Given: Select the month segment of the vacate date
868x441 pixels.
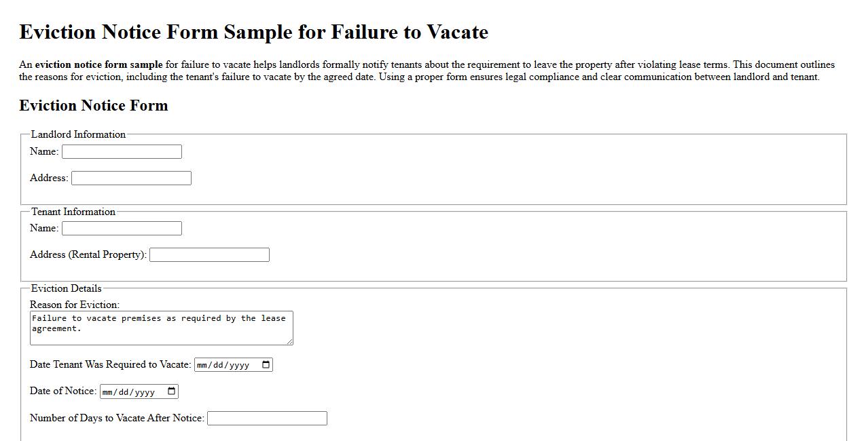Looking at the screenshot, I should (x=202, y=364).
